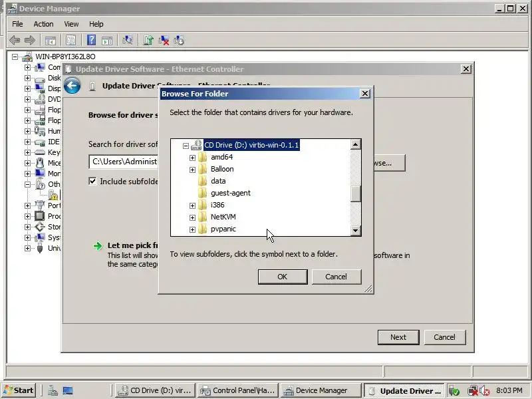Image resolution: width=532 pixels, height=399 pixels.
Task: Click the driver location path input field
Action: pos(124,162)
